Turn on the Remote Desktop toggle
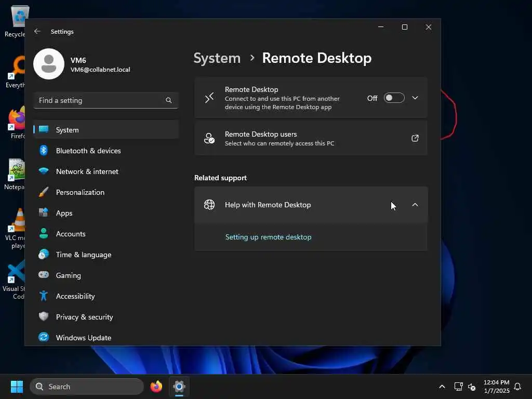 tap(394, 98)
